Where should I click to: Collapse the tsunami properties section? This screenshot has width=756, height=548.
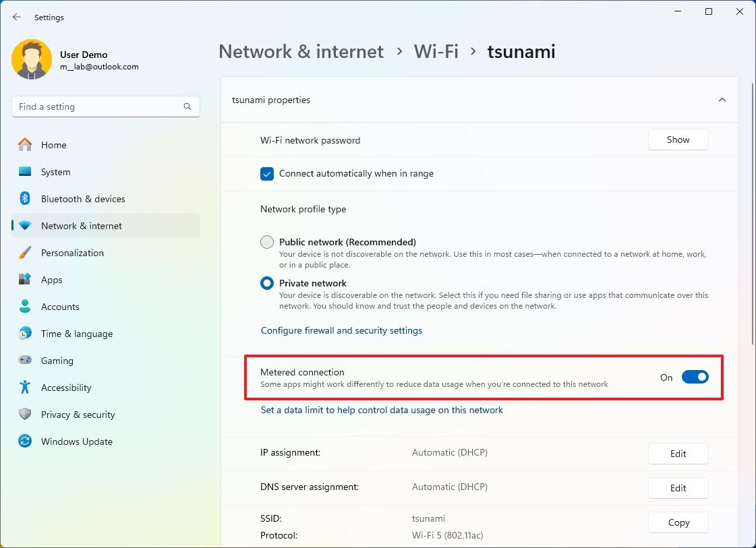click(722, 99)
